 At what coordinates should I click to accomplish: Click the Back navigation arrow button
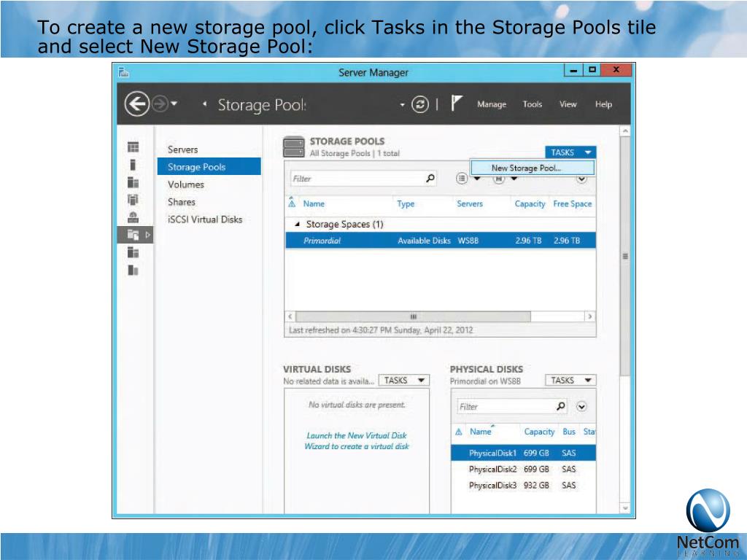[136, 104]
